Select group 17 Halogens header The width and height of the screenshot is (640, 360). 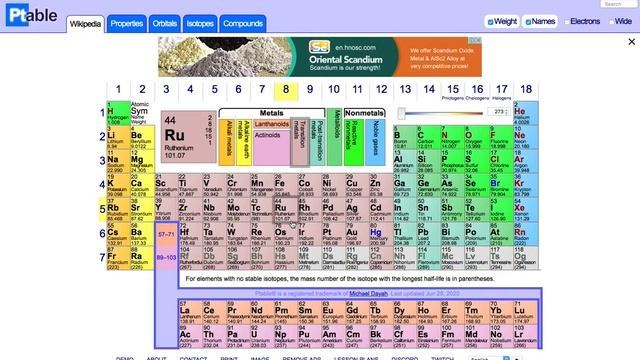502,91
